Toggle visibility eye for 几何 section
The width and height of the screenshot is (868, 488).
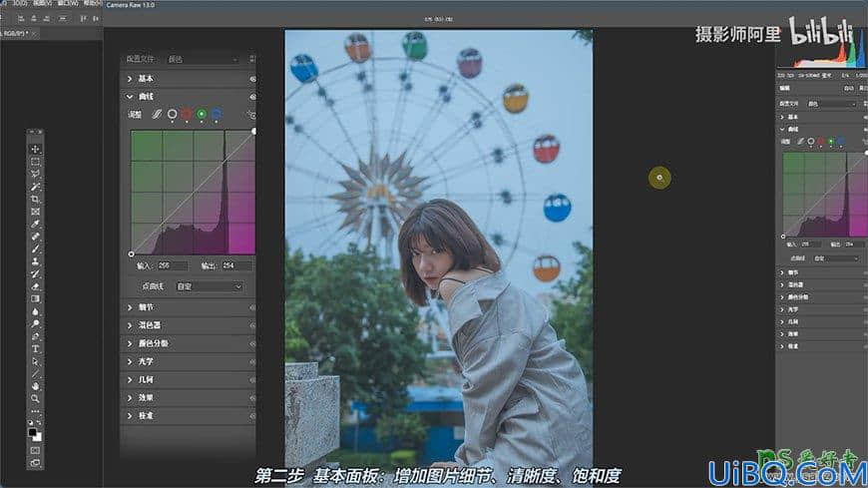coord(253,380)
